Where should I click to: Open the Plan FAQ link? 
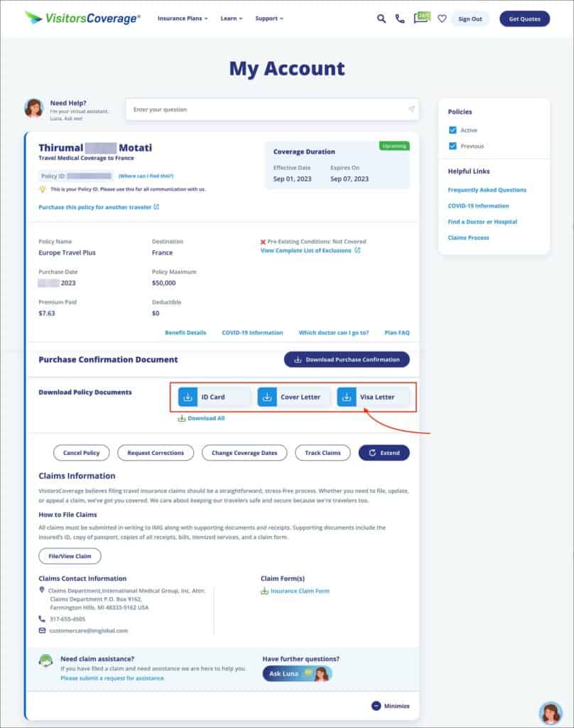click(396, 333)
